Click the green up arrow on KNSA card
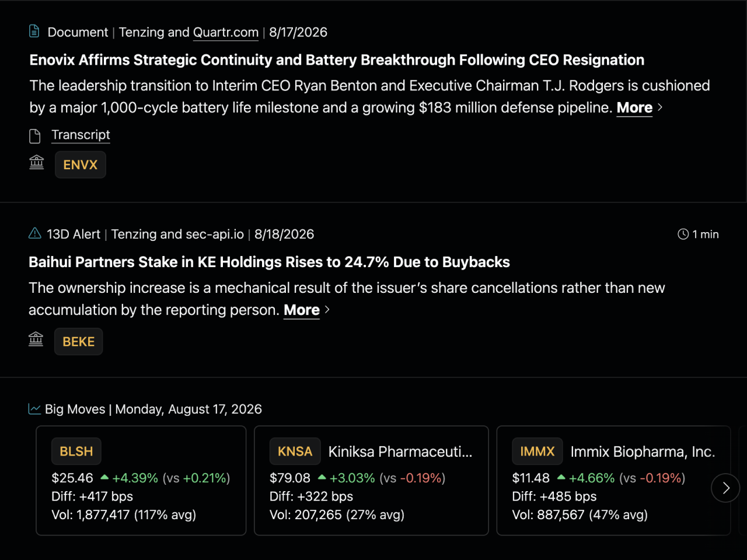747x560 pixels. coord(322,477)
